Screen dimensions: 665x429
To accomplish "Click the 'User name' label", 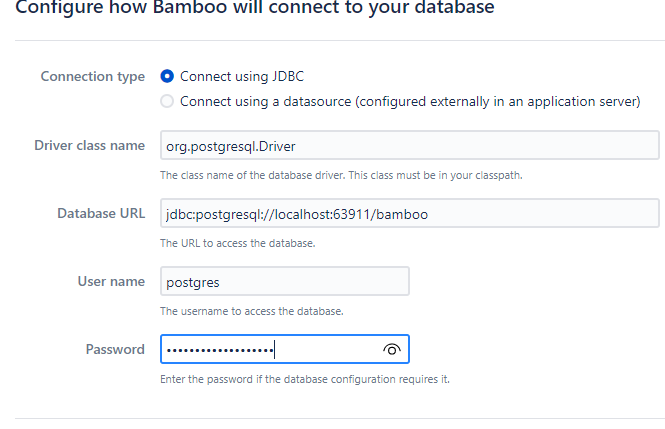I will coord(111,282).
